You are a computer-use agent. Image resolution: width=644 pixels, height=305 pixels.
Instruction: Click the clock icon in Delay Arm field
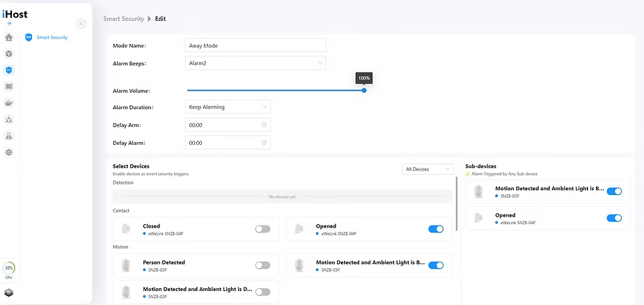tap(264, 125)
